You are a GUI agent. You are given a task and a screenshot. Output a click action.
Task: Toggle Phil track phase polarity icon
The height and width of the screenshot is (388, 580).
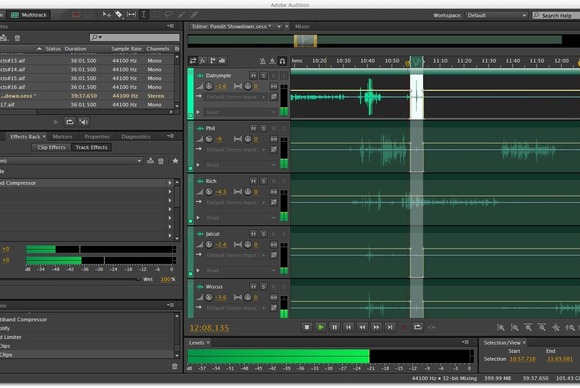274,149
